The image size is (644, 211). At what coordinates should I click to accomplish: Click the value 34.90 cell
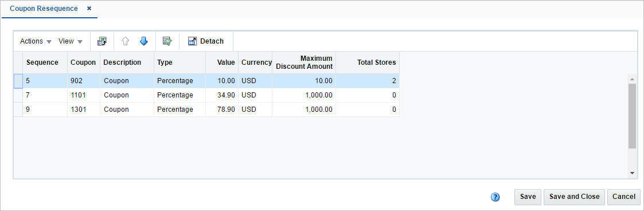tap(222, 95)
